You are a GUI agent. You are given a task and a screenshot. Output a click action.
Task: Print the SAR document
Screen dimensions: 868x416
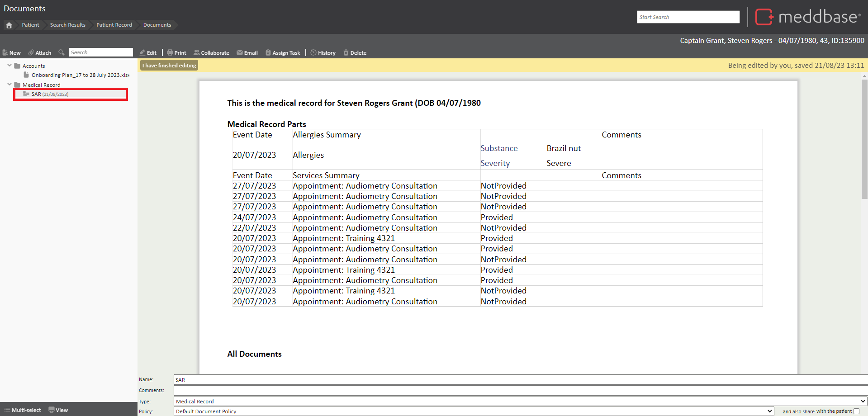pos(176,52)
